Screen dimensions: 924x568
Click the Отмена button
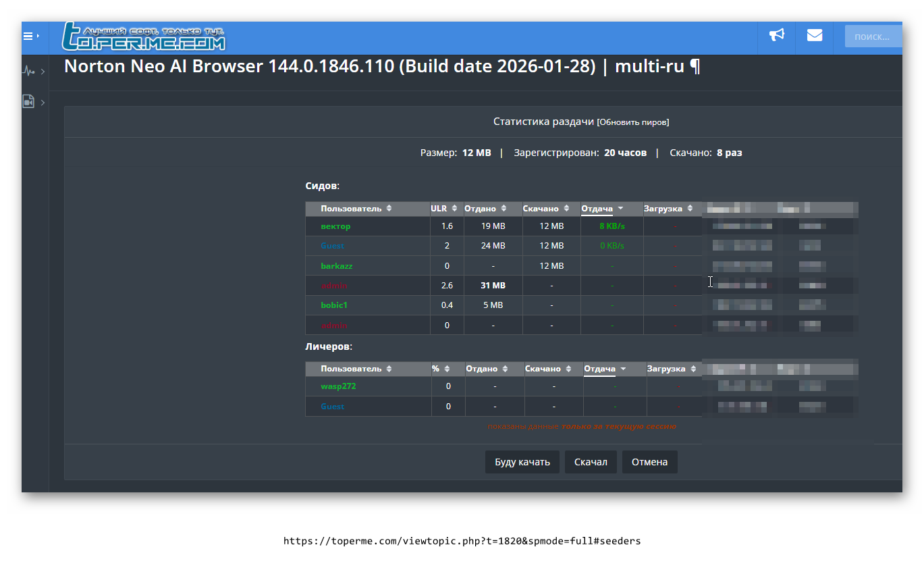point(649,462)
